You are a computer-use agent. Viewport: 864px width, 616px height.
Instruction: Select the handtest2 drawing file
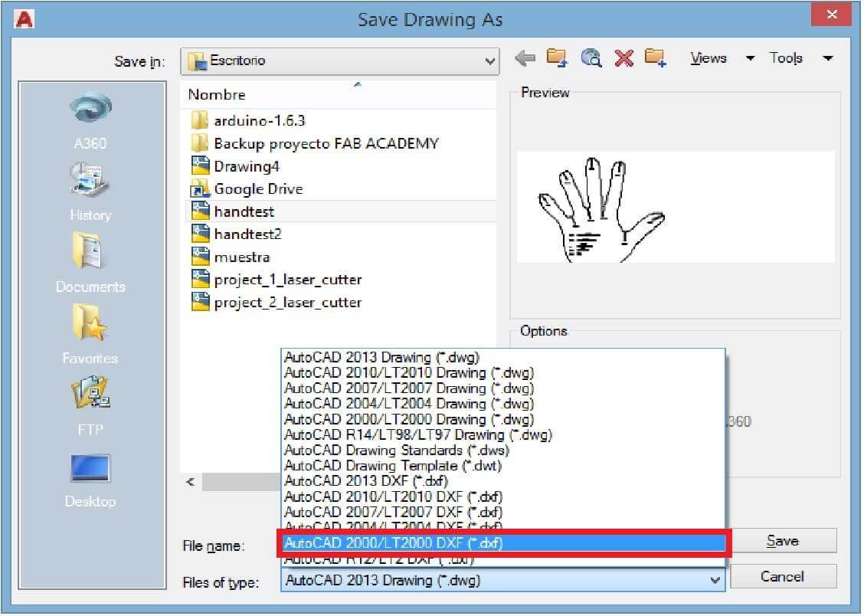click(236, 234)
